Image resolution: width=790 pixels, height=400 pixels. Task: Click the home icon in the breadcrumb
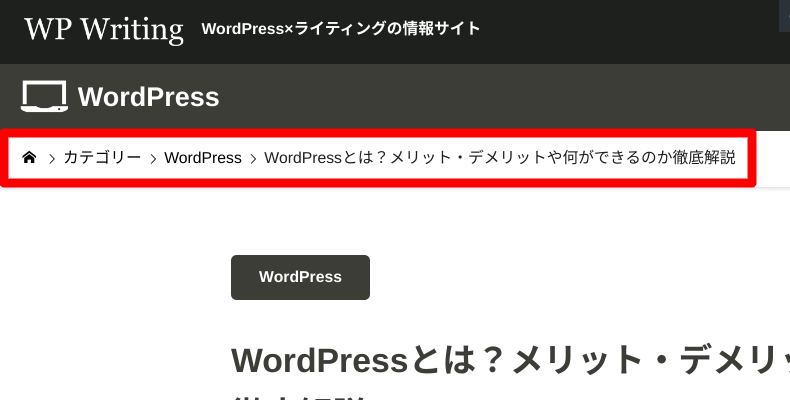coord(30,158)
